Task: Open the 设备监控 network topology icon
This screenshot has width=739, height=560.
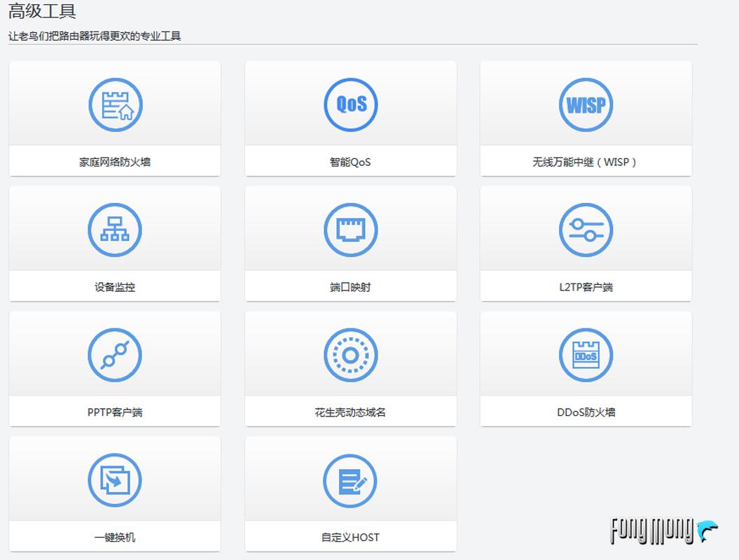Action: 114,229
